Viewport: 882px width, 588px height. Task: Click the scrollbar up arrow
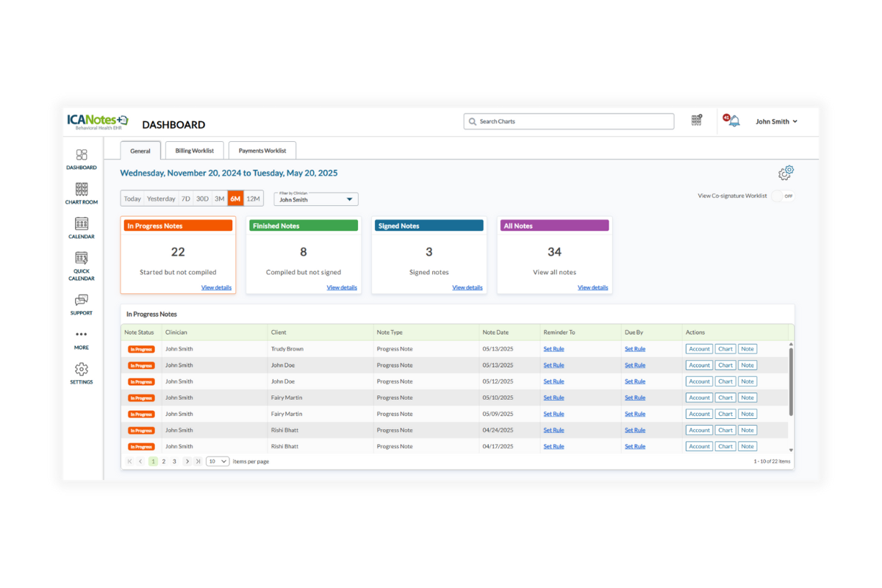point(791,344)
